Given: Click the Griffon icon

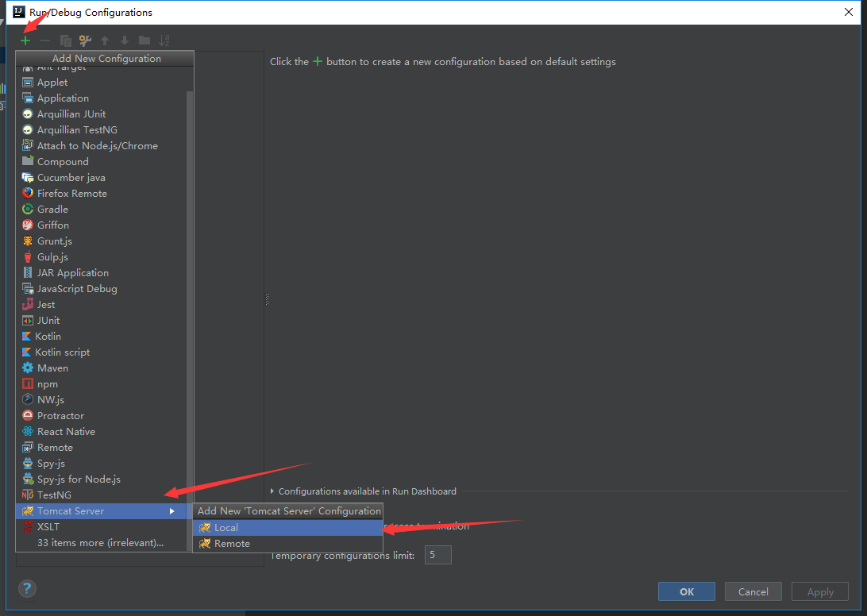Looking at the screenshot, I should click(28, 225).
